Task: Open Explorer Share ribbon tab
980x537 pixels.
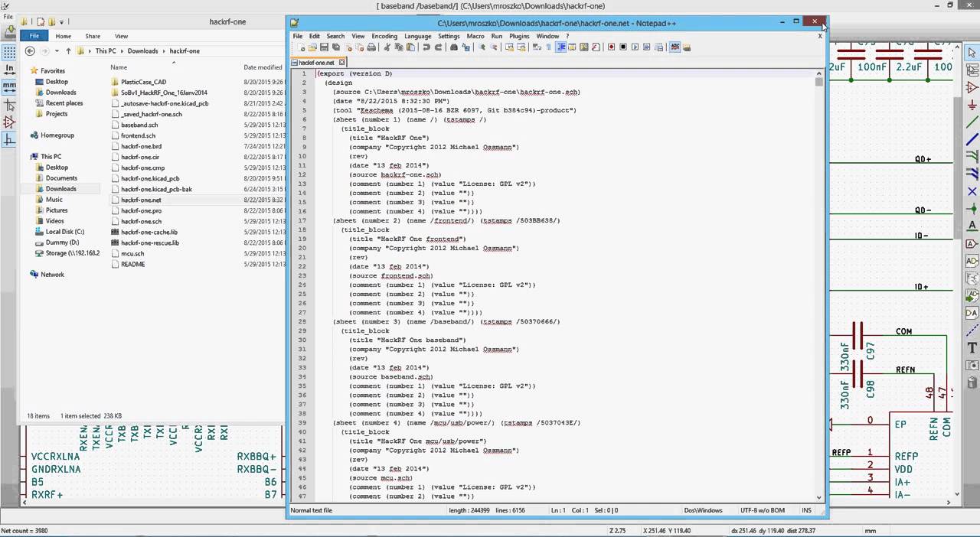Action: [x=93, y=36]
